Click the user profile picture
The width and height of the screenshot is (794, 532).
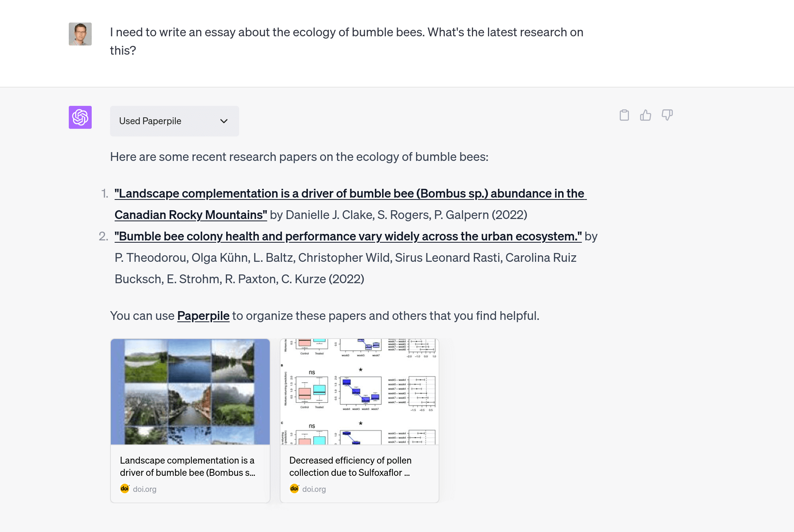80,34
